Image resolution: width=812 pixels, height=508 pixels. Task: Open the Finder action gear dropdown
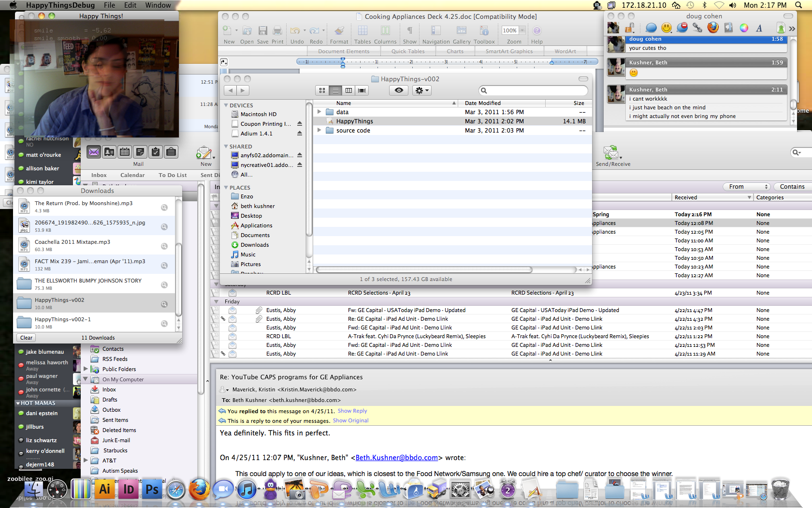[x=421, y=90]
